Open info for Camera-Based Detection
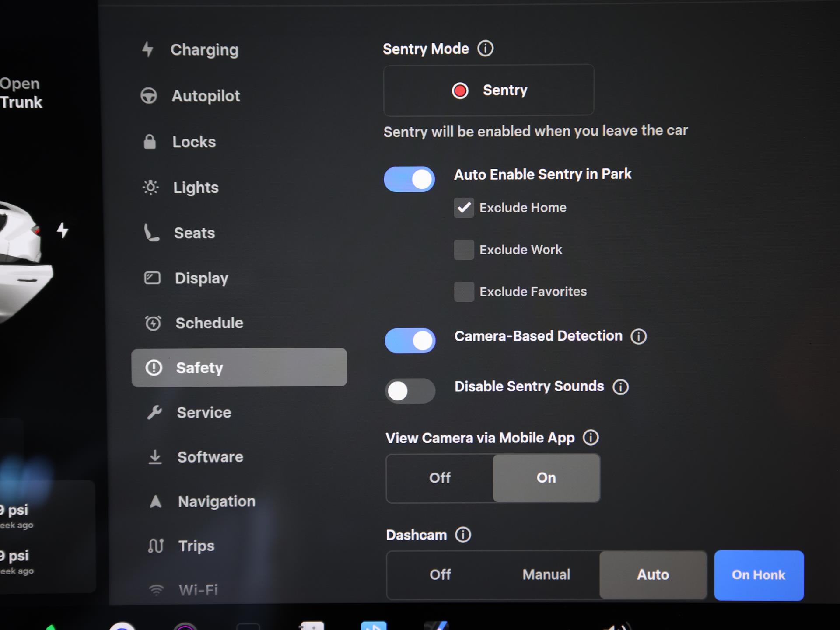840x630 pixels. [638, 336]
